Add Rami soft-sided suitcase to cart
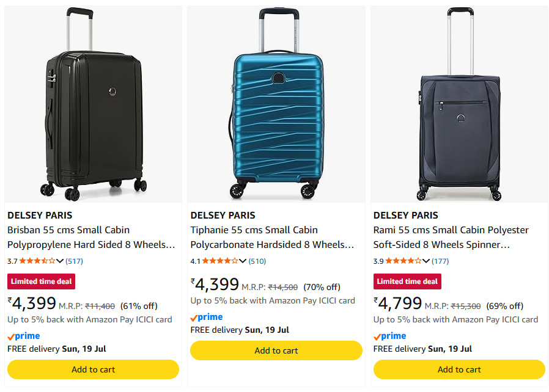This screenshot has width=549, height=392. coord(459,369)
